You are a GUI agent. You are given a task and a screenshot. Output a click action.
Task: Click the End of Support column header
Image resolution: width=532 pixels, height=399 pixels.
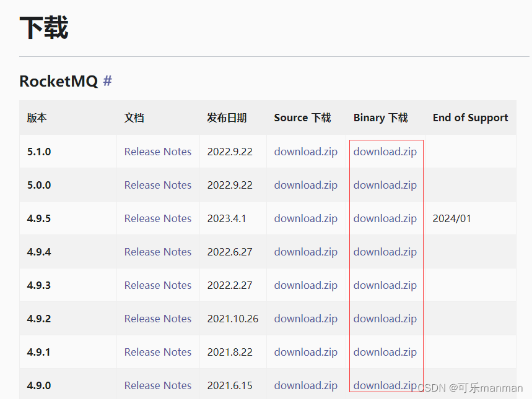(x=470, y=118)
